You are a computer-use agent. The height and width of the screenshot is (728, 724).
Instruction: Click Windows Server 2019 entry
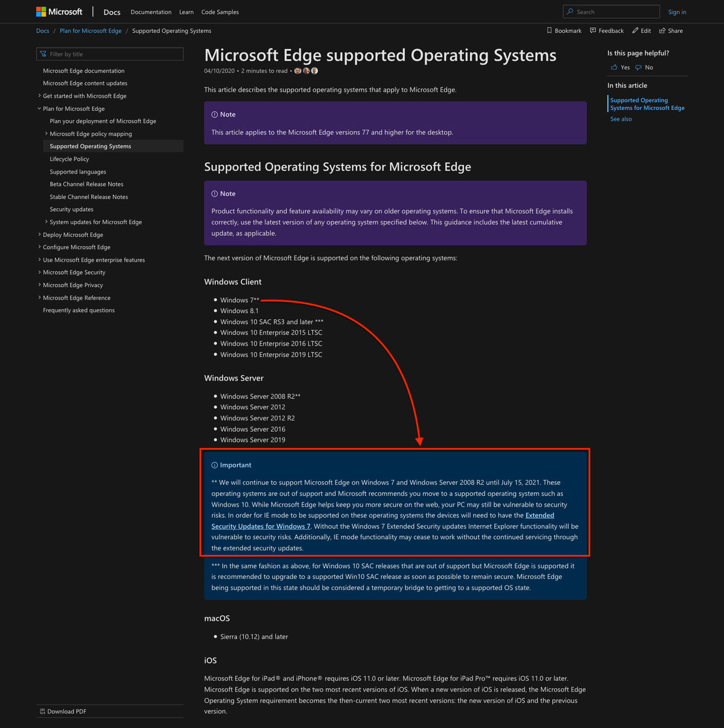point(253,440)
